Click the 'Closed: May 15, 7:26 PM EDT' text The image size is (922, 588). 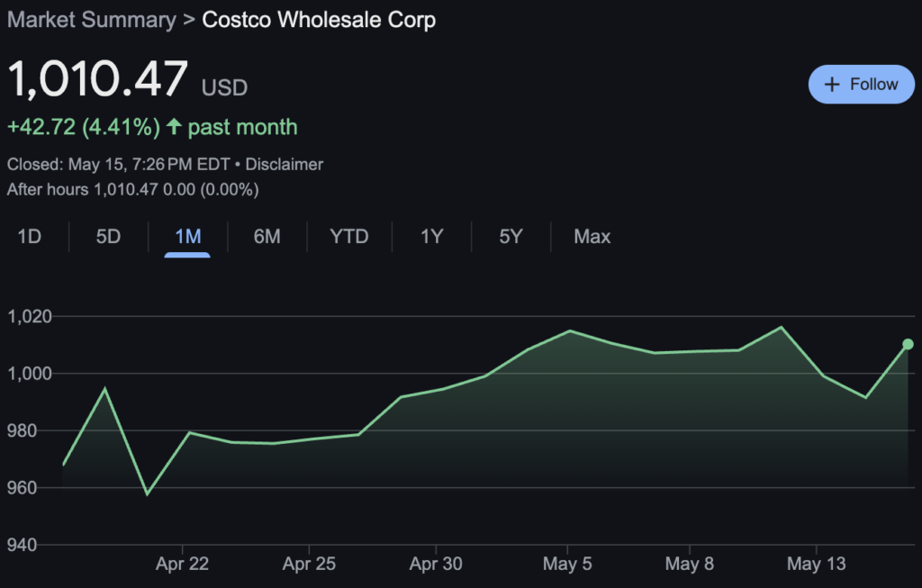(x=118, y=164)
